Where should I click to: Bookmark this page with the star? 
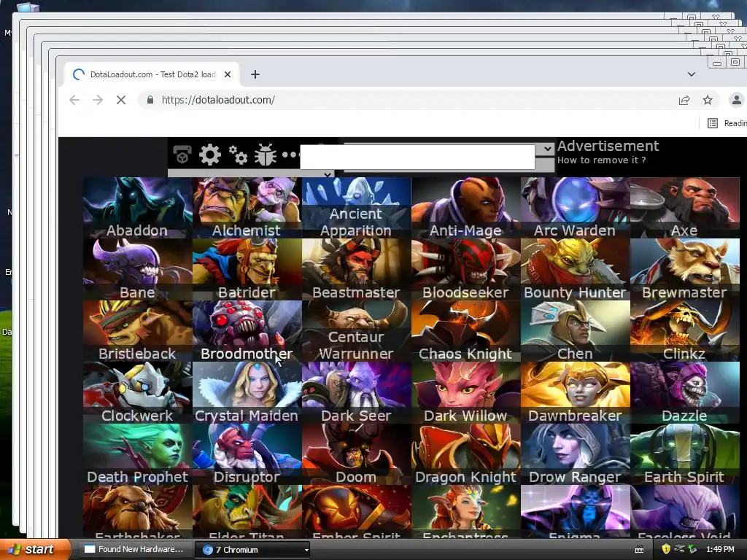pos(708,100)
